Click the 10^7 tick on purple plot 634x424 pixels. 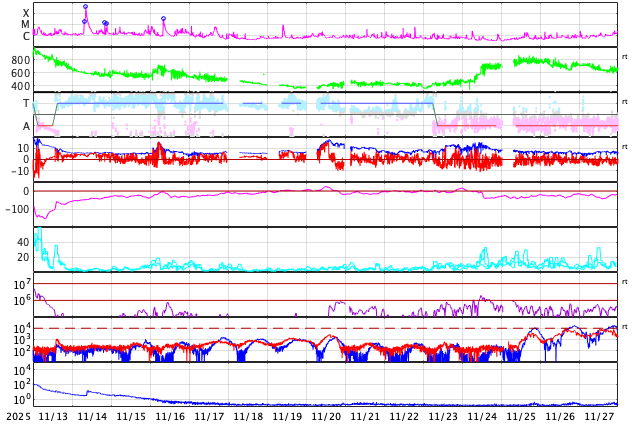pos(22,285)
